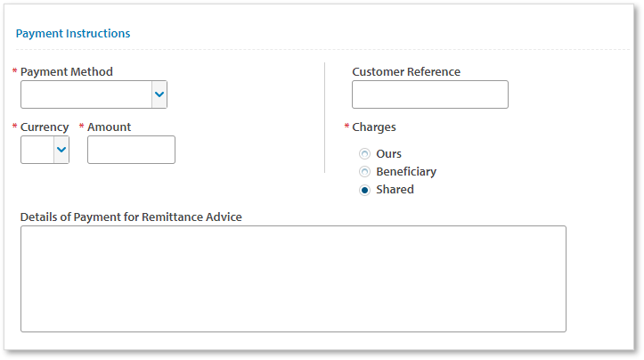
Task: Click the Payment Method dropdown arrow
Action: [x=159, y=94]
